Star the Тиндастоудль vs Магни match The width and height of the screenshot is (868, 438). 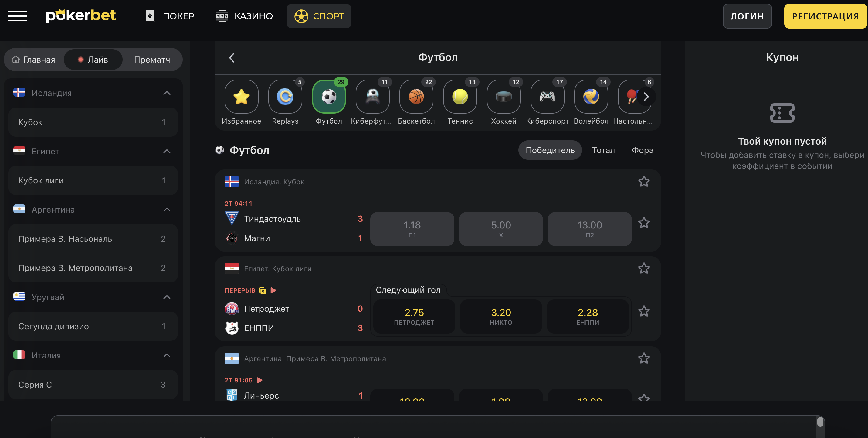(644, 223)
